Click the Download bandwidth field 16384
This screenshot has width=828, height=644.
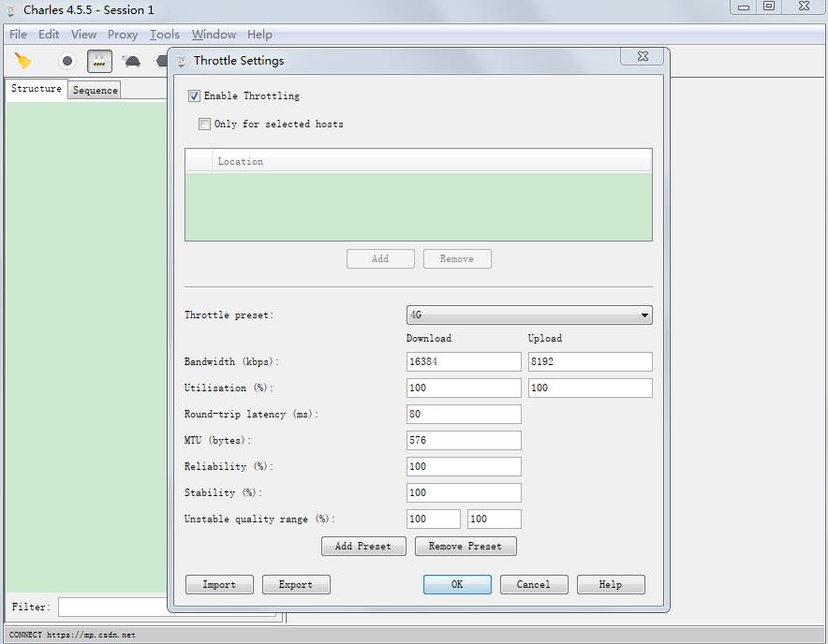[464, 361]
